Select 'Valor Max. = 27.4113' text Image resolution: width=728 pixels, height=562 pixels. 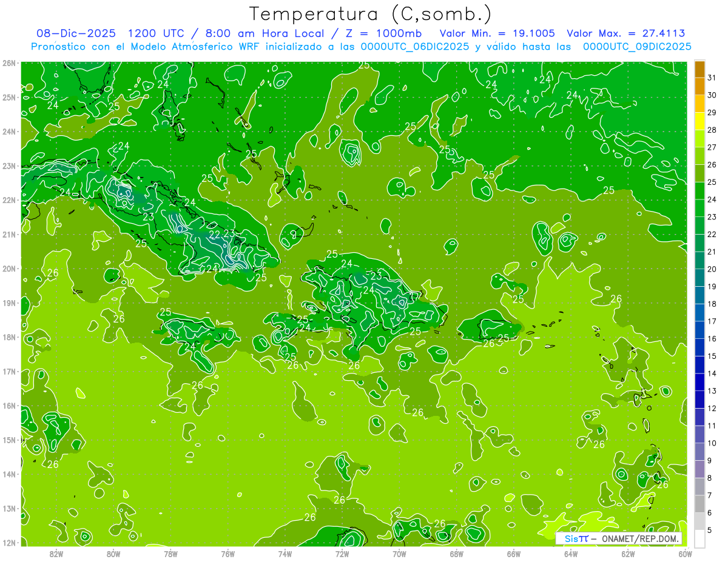(x=626, y=33)
